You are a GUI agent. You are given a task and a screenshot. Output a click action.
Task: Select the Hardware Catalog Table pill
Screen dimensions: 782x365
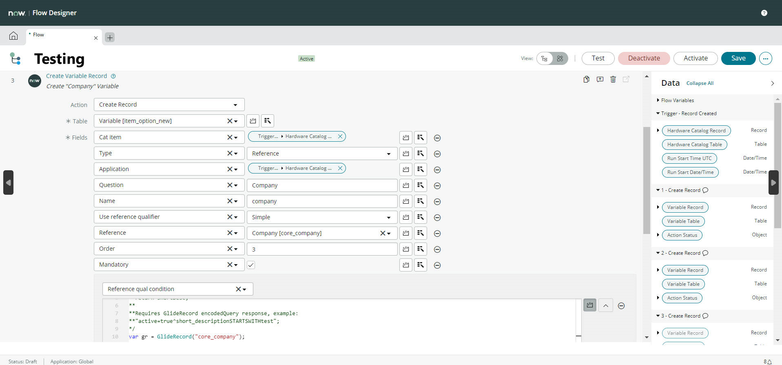tap(695, 144)
